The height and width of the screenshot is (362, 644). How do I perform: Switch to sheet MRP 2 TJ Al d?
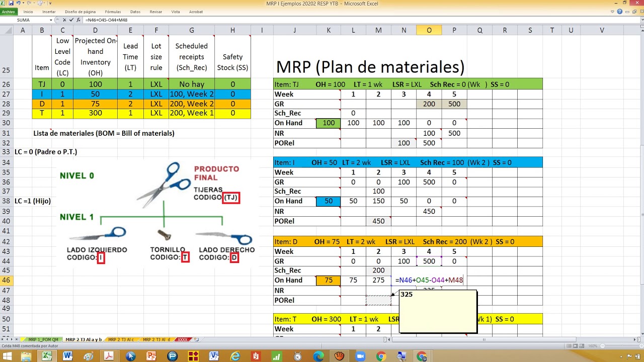[x=156, y=339]
